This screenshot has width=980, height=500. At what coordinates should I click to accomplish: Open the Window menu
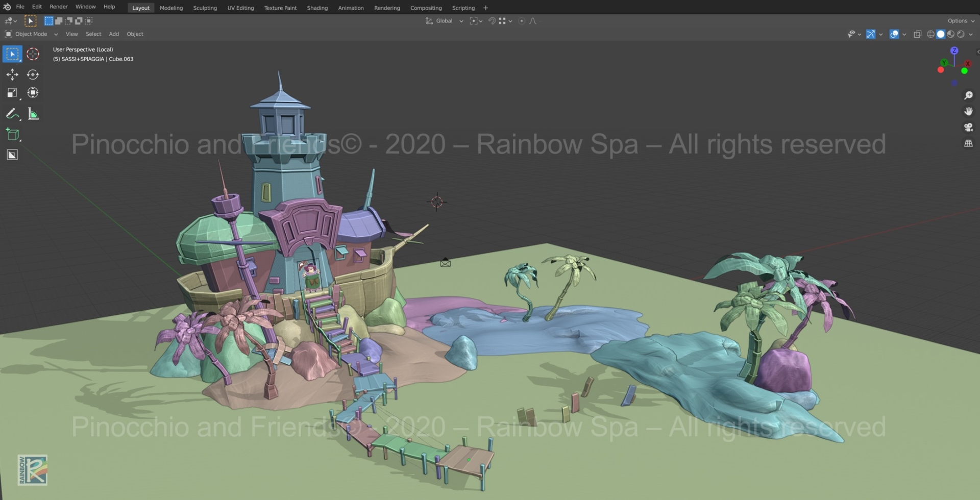pos(86,7)
